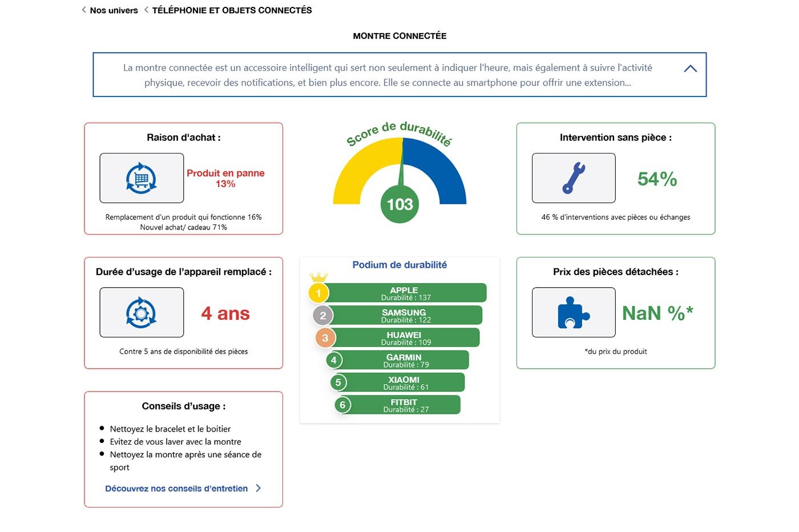Click '46 % d'interventions avec pièces ou échanges'
Image resolution: width=799 pixels, height=532 pixels.
pos(616,217)
